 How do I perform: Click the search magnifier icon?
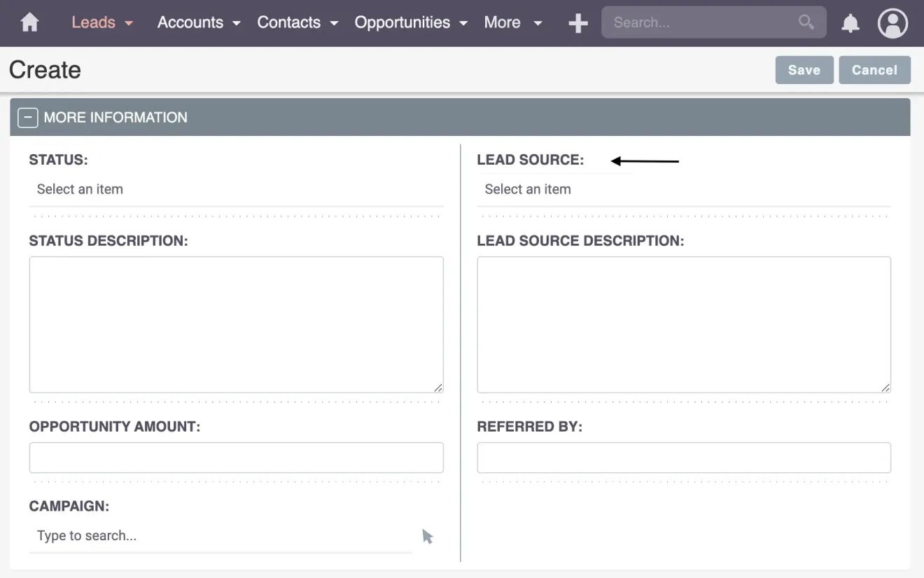tap(805, 22)
